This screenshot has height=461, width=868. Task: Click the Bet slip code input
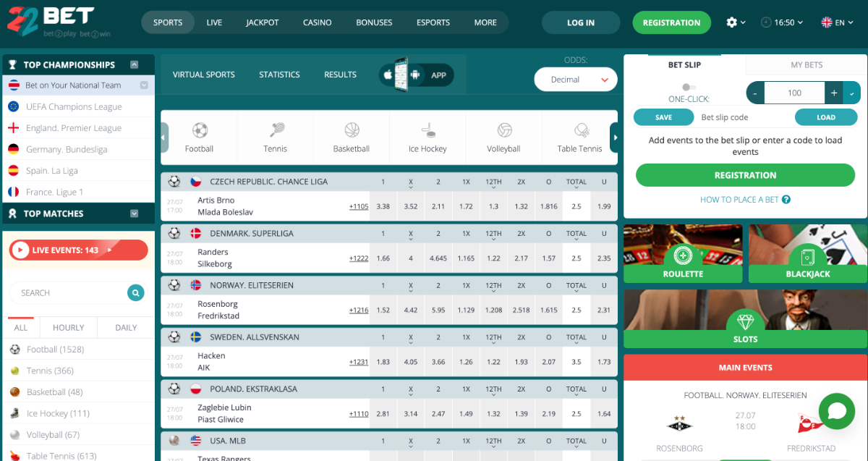click(744, 117)
